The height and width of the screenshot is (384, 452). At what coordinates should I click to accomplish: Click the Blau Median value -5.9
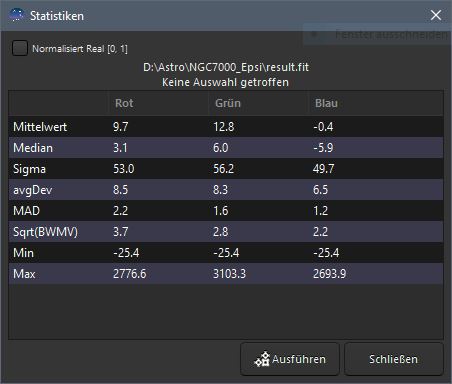(323, 148)
